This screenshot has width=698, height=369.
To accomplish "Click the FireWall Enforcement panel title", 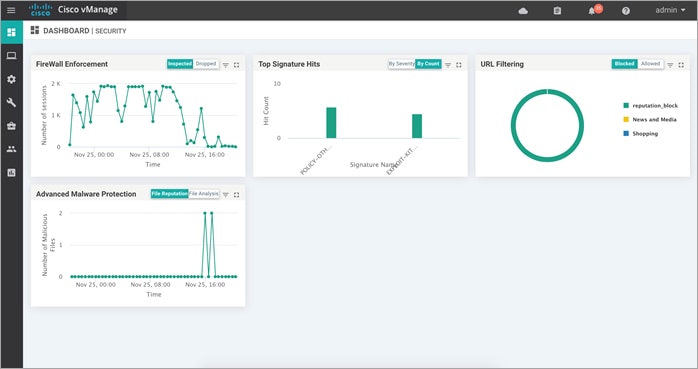I will pos(72,64).
